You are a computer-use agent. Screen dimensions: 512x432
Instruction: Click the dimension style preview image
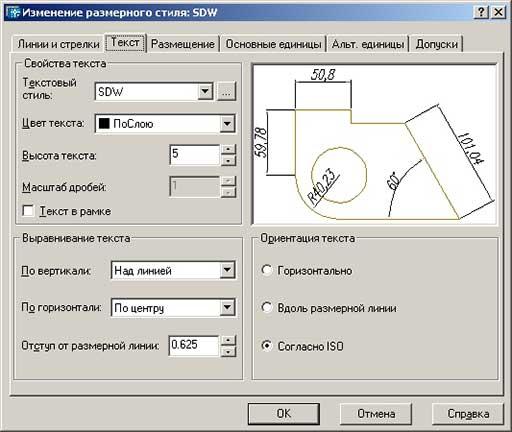[375, 144]
